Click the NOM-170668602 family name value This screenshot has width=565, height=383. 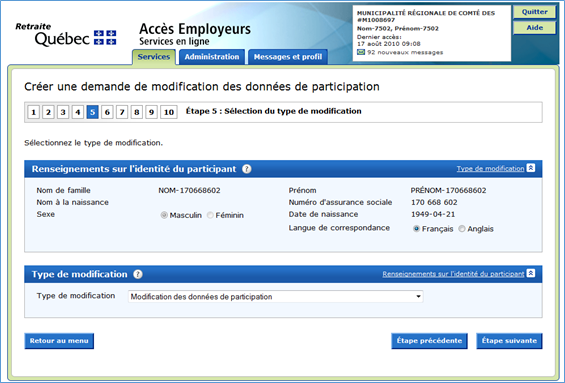[x=190, y=190]
